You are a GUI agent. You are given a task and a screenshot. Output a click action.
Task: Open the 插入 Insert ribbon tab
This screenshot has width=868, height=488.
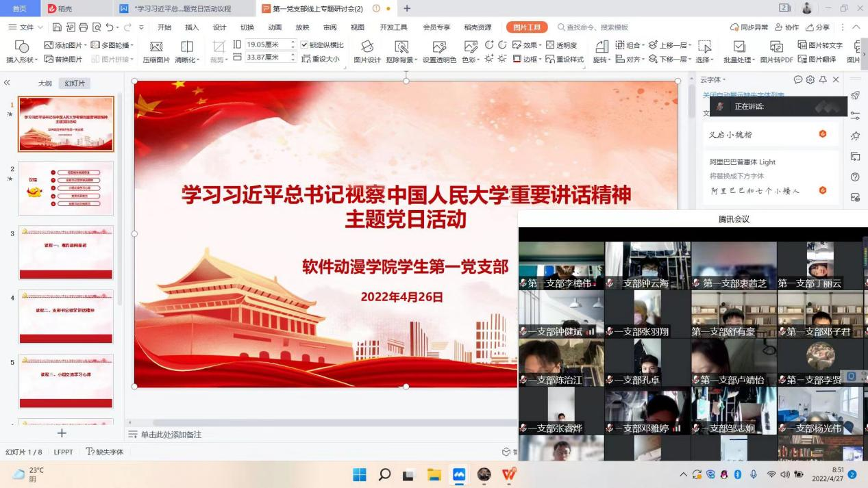click(x=192, y=27)
